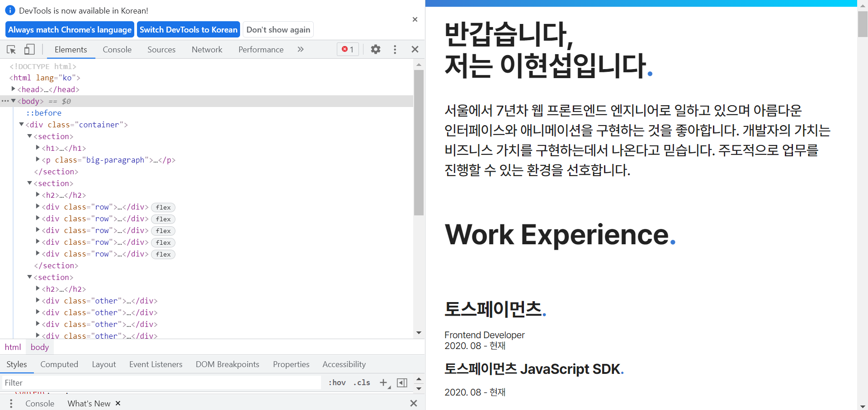Select the Styles pane tab
This screenshot has width=868, height=410.
pyautogui.click(x=17, y=364)
